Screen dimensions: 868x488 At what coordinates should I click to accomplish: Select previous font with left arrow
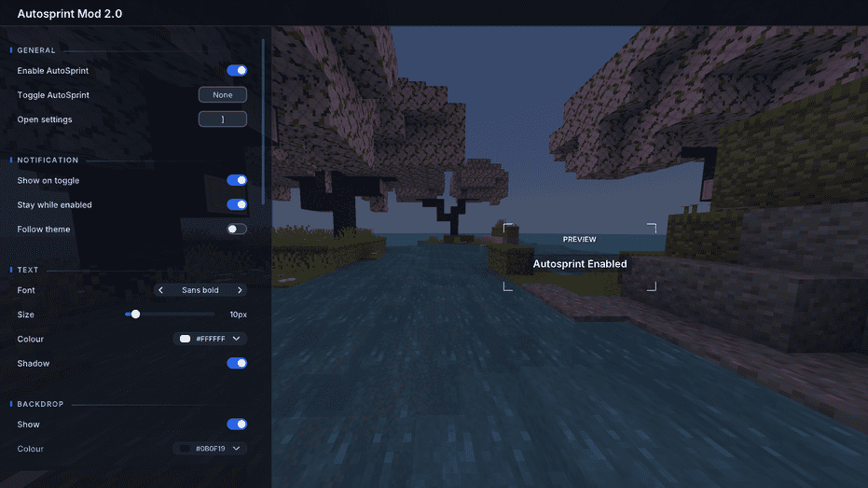point(160,289)
